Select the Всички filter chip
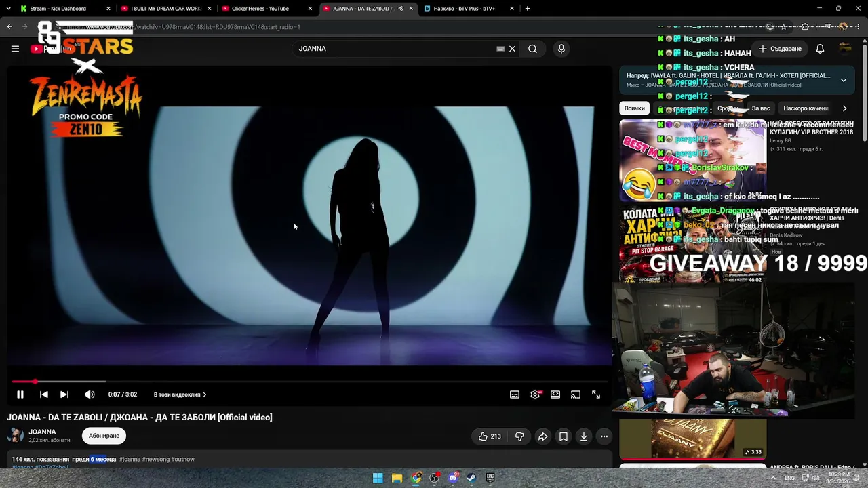This screenshot has width=868, height=488. tap(635, 108)
